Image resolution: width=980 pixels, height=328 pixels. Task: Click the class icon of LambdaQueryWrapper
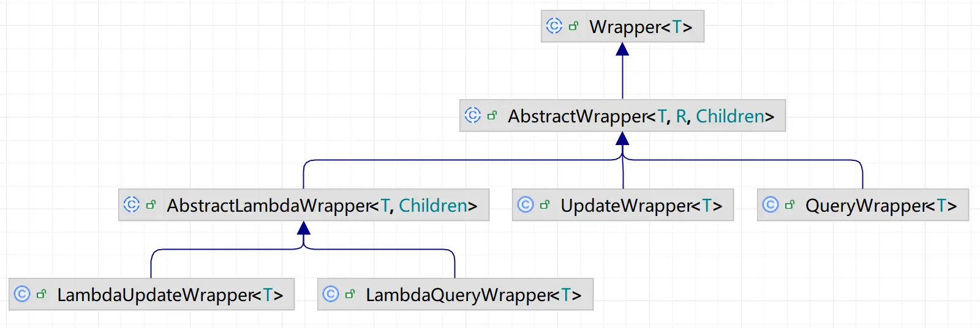[x=331, y=294]
